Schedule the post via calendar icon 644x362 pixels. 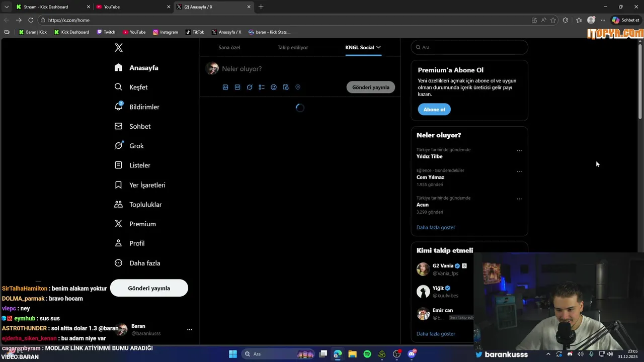(286, 87)
